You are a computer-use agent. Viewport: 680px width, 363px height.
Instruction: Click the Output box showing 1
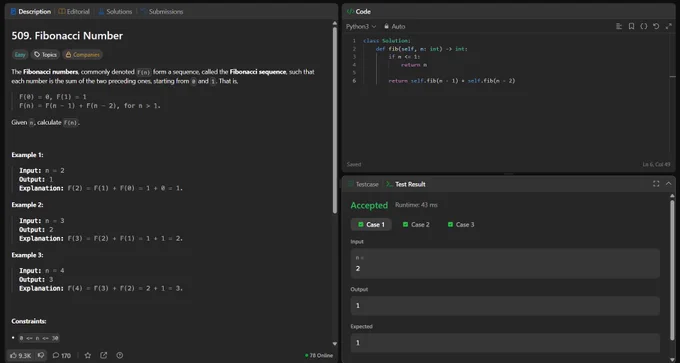click(x=505, y=306)
